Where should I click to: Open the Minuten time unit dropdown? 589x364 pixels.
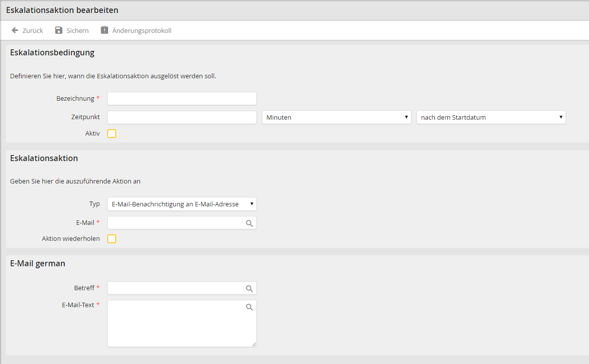(x=336, y=118)
